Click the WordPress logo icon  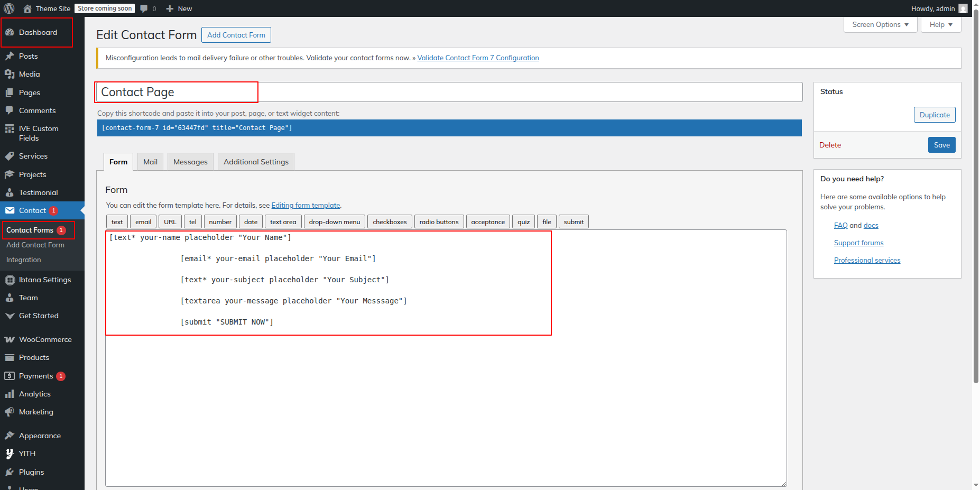tap(9, 8)
